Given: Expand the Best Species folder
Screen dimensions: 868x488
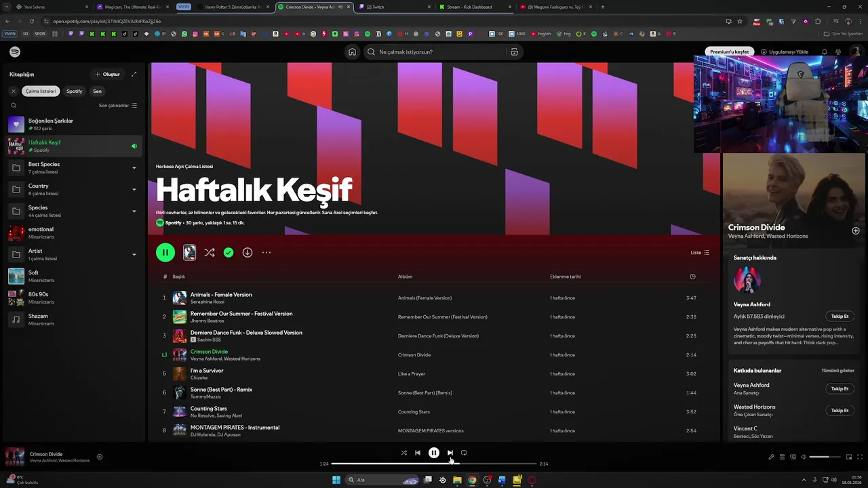Looking at the screenshot, I should point(134,168).
